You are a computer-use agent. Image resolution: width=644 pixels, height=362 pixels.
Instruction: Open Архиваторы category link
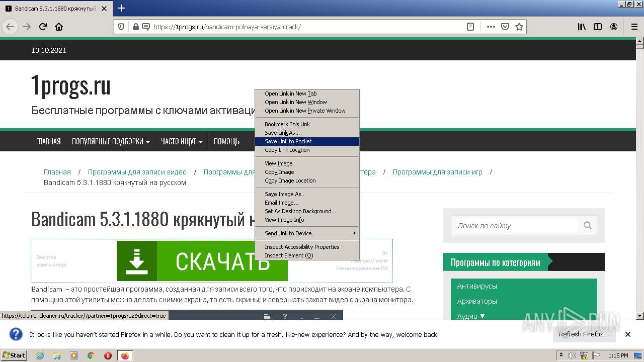(x=477, y=301)
